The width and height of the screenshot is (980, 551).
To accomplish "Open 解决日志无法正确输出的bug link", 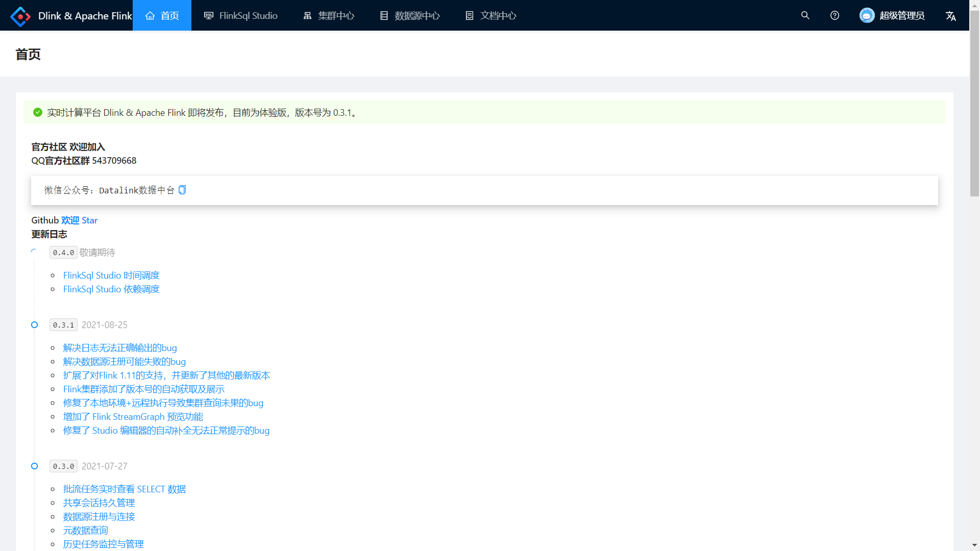I will click(120, 348).
